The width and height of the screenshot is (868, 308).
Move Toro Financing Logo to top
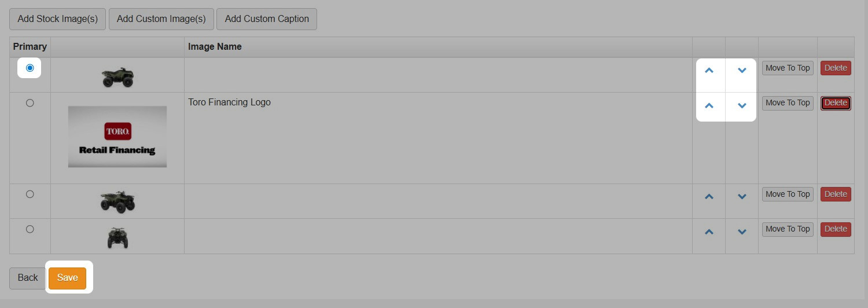tap(788, 103)
